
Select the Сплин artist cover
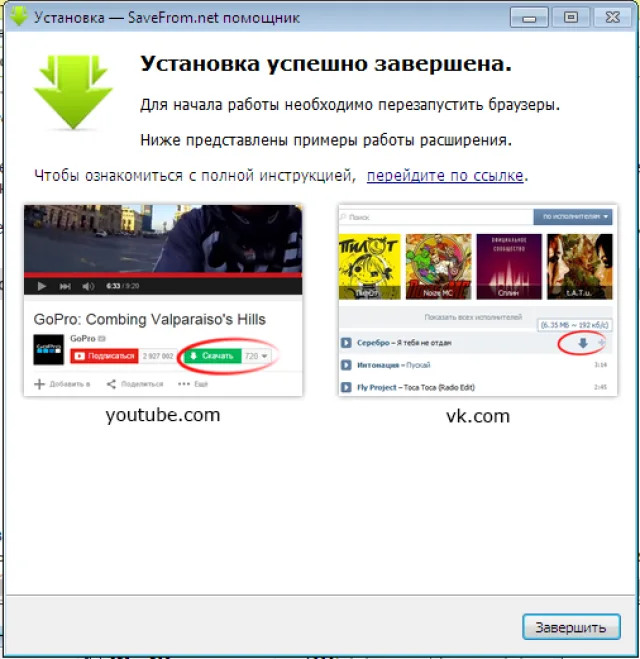click(509, 266)
